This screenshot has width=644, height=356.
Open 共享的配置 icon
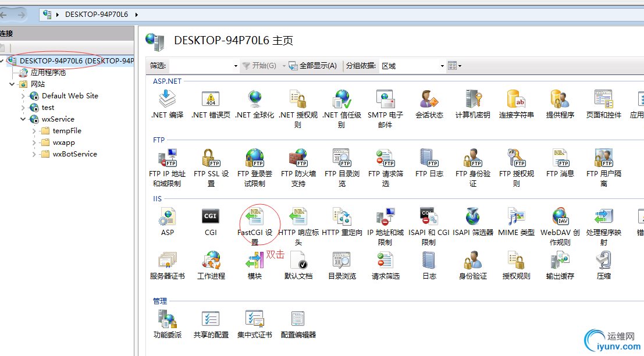click(x=211, y=319)
